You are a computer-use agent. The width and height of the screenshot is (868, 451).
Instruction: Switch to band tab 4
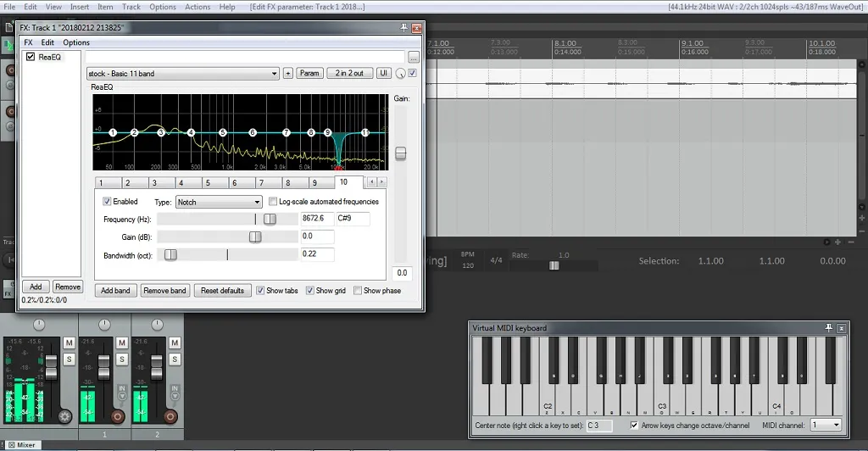tap(187, 182)
